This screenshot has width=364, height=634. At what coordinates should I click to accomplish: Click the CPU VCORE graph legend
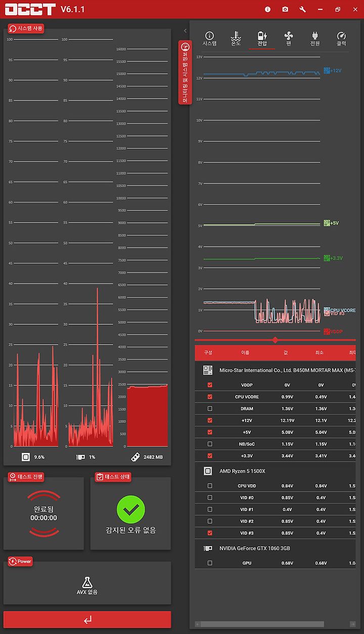[x=340, y=310]
